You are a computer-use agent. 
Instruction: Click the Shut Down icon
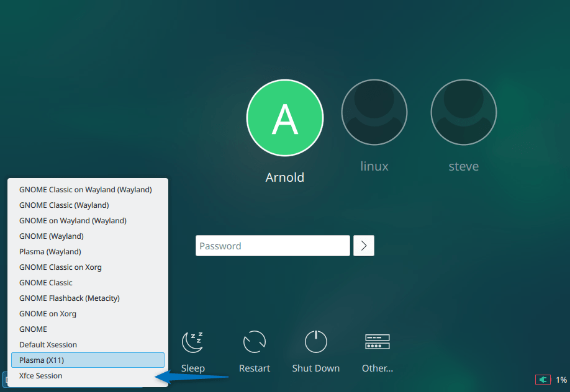coord(315,342)
